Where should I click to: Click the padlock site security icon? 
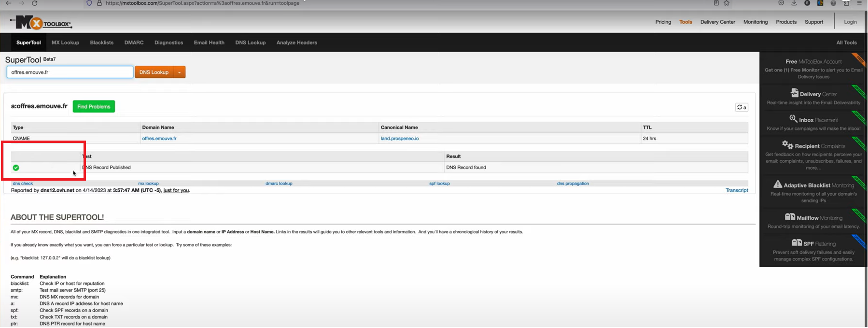click(x=99, y=3)
